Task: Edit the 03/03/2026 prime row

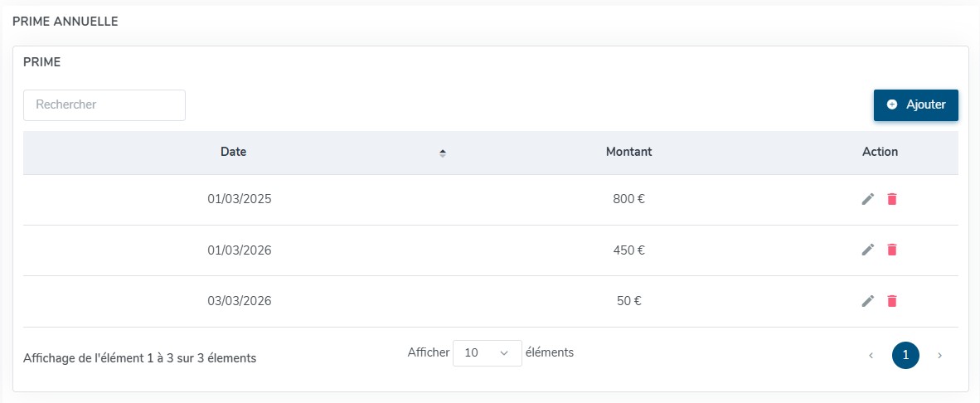Action: tap(868, 301)
